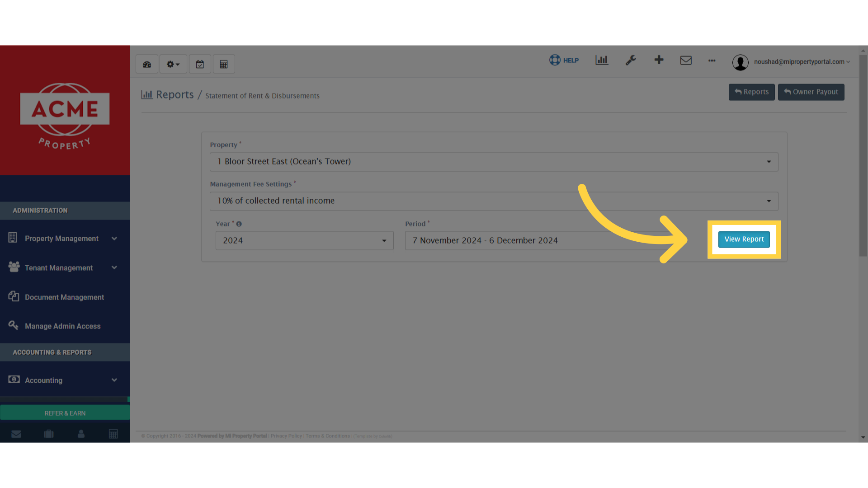
Task: Click the plus add icon
Action: click(x=659, y=60)
